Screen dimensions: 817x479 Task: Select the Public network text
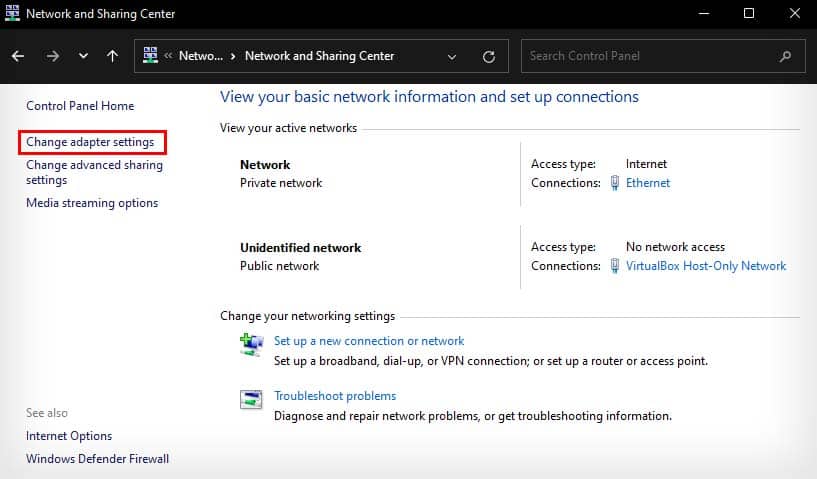coord(279,266)
